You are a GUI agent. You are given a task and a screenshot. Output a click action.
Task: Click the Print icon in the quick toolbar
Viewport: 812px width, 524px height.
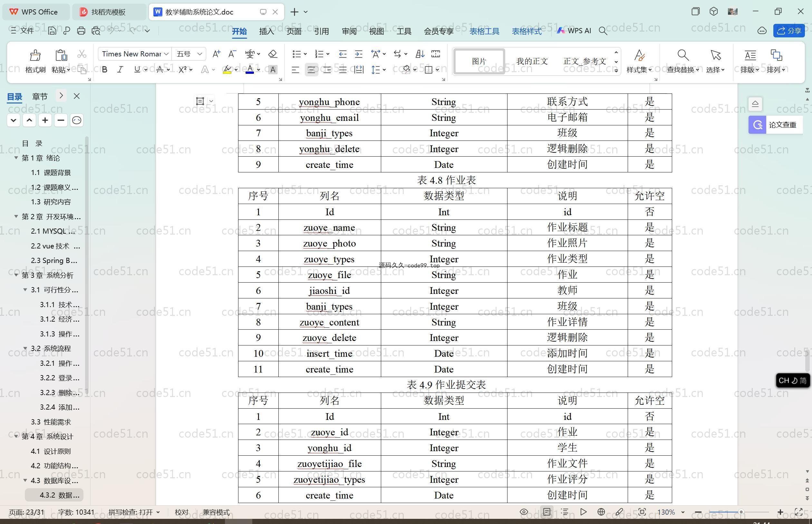(81, 31)
